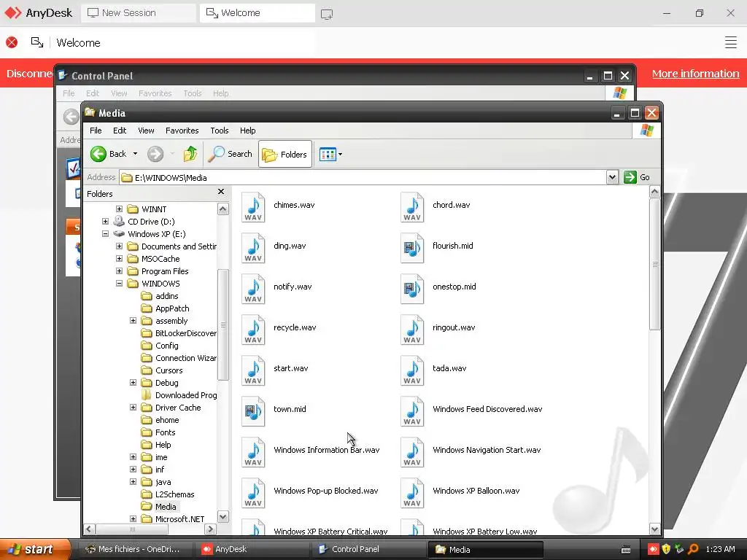
Task: Select the flourish.mid file icon
Action: click(412, 248)
